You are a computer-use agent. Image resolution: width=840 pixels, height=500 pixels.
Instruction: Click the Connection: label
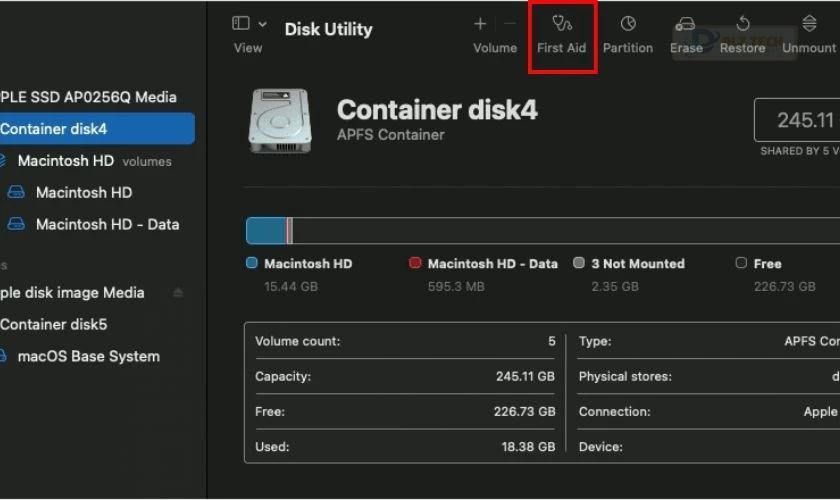pyautogui.click(x=614, y=412)
